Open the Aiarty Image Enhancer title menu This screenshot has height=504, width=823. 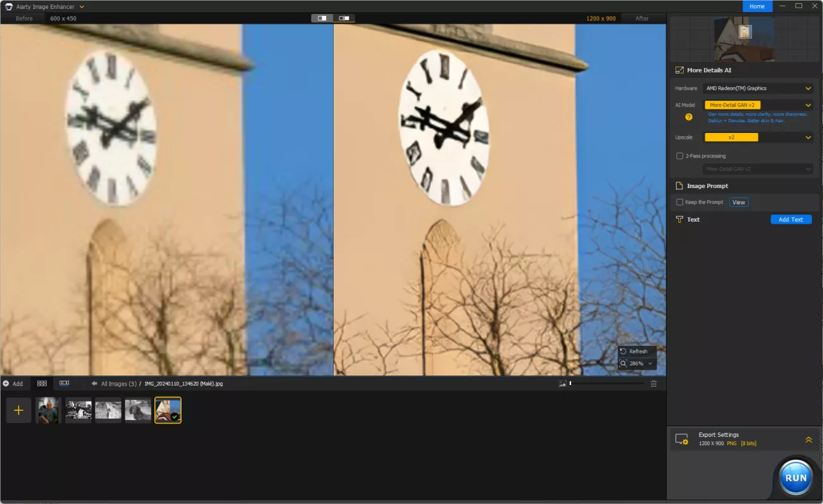point(82,6)
